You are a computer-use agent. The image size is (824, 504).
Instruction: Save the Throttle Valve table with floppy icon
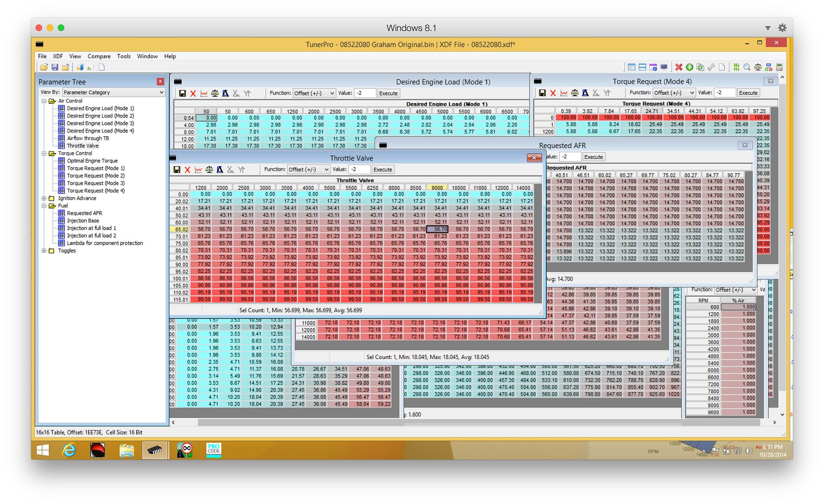[x=177, y=170]
